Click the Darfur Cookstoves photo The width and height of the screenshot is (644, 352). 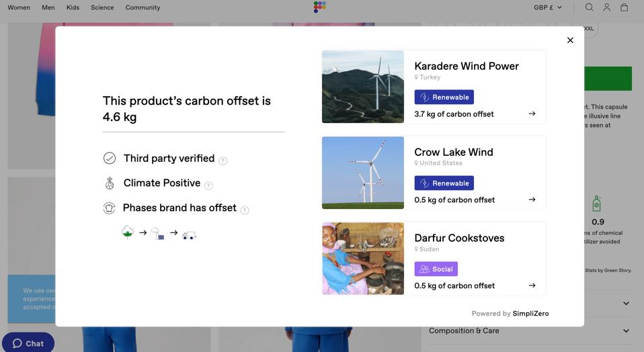point(363,259)
